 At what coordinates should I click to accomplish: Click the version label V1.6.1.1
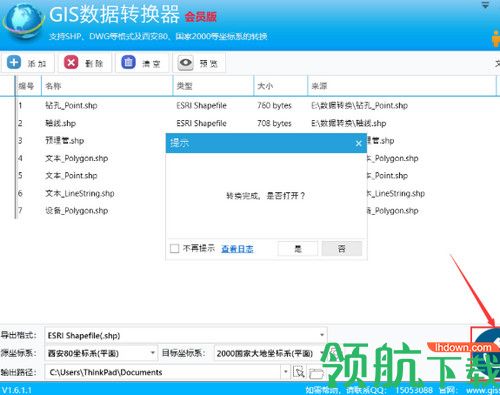(17, 390)
